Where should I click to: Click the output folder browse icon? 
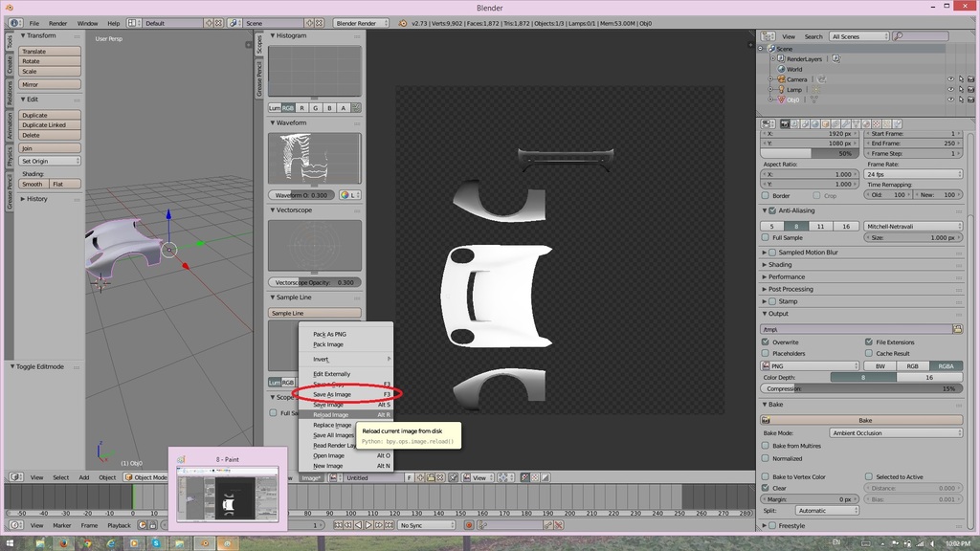point(957,329)
